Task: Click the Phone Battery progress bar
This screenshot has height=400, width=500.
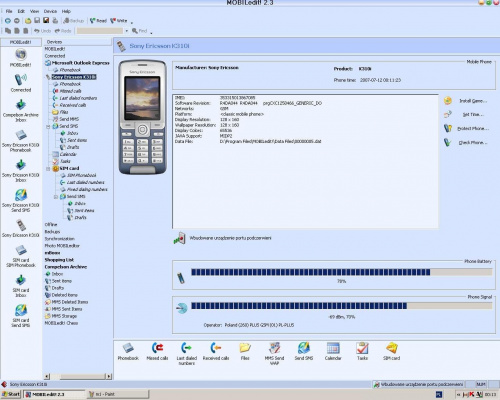Action: click(342, 272)
